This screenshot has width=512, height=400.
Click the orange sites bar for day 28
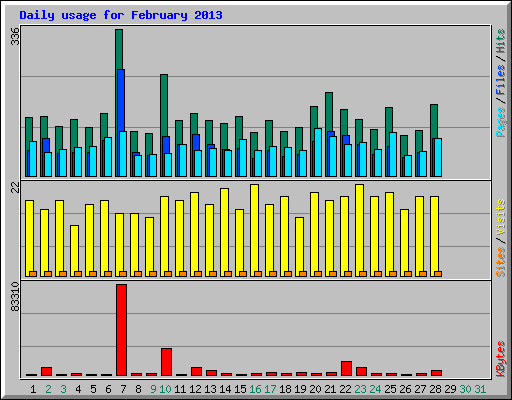pos(438,274)
